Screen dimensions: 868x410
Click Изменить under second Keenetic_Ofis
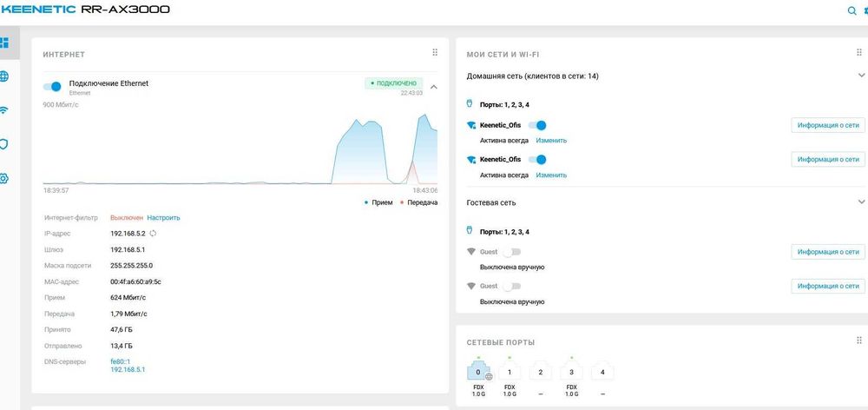[x=551, y=175]
